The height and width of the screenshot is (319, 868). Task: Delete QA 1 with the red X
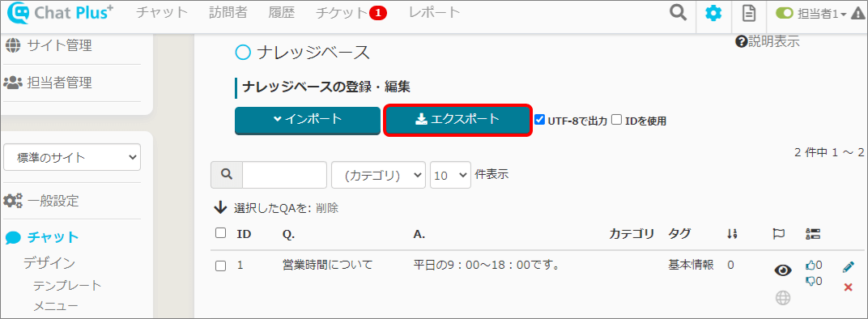848,287
